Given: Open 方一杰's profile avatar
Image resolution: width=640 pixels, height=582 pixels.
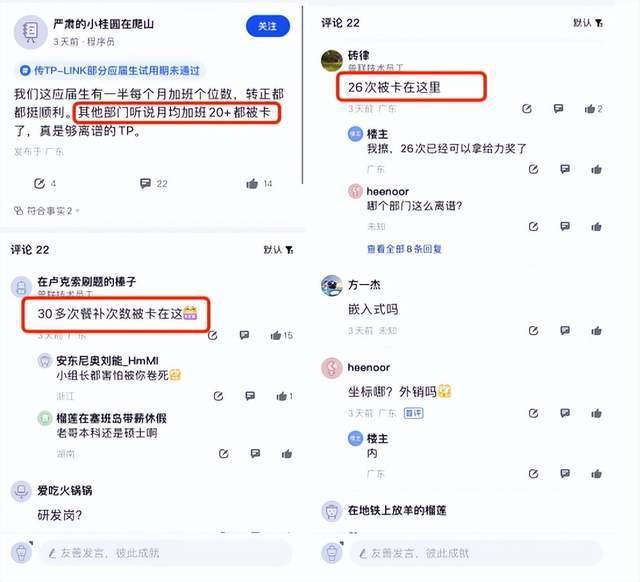Looking at the screenshot, I should click(332, 285).
